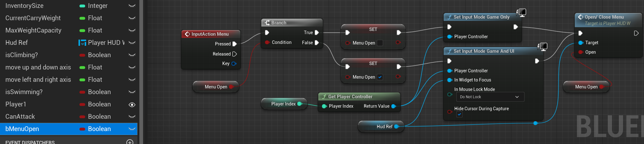The width and height of the screenshot is (644, 144).
Task: Select the Menu Open getter node near InputAction
Action: tap(216, 87)
